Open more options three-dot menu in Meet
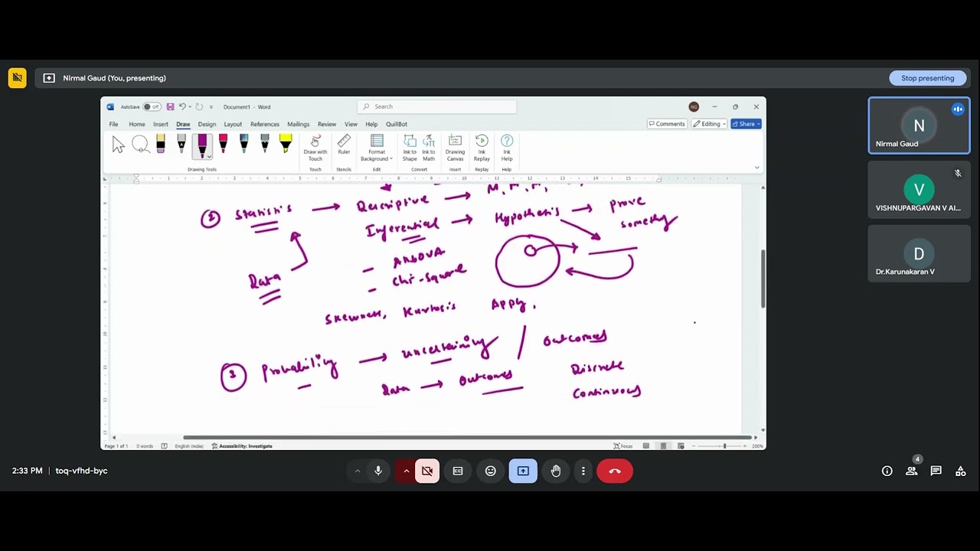This screenshot has height=551, width=980. pos(583,471)
